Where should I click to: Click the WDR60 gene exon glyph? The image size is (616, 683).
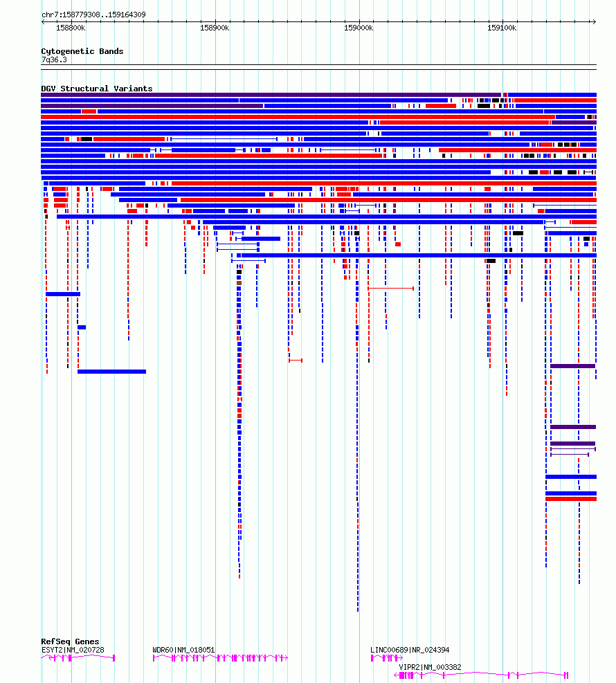tap(220, 657)
